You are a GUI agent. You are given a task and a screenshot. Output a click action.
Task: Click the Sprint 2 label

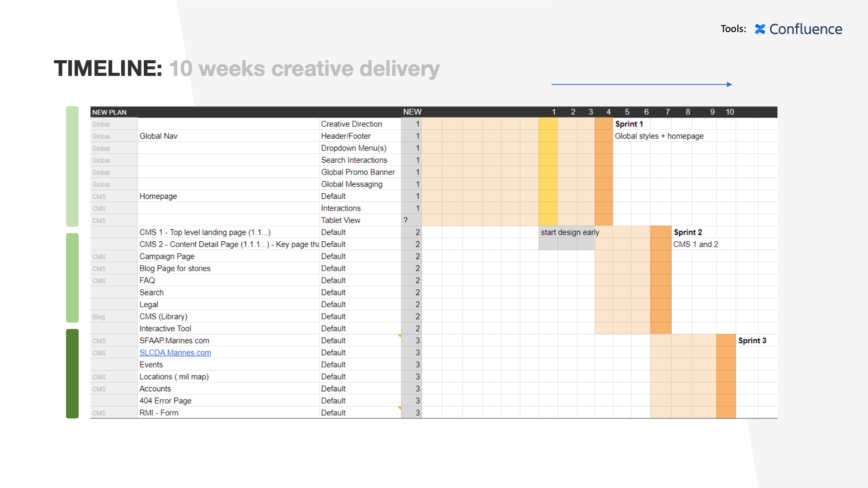(x=688, y=232)
